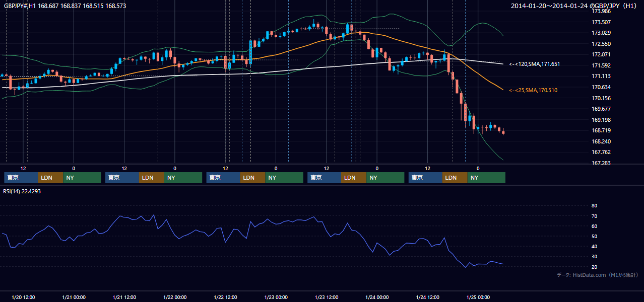The height and width of the screenshot is (302, 644).
Task: Click the 1/22 12:00 date label
Action: [x=225, y=297]
